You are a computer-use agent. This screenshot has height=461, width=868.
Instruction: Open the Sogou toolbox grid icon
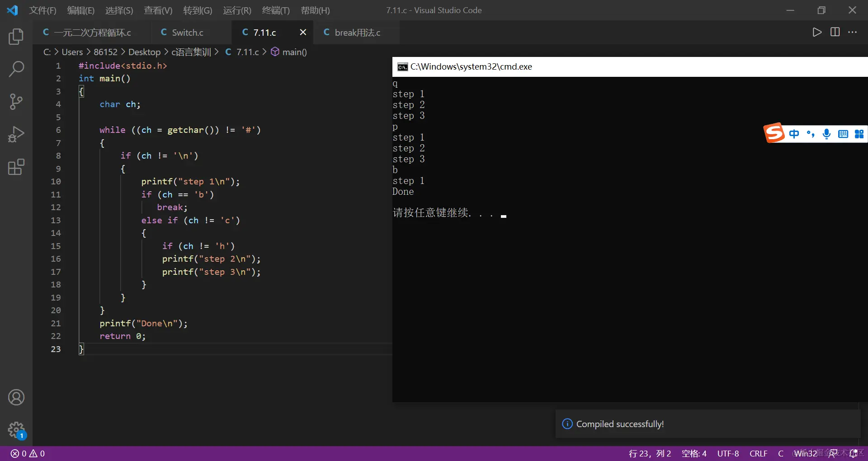point(859,134)
